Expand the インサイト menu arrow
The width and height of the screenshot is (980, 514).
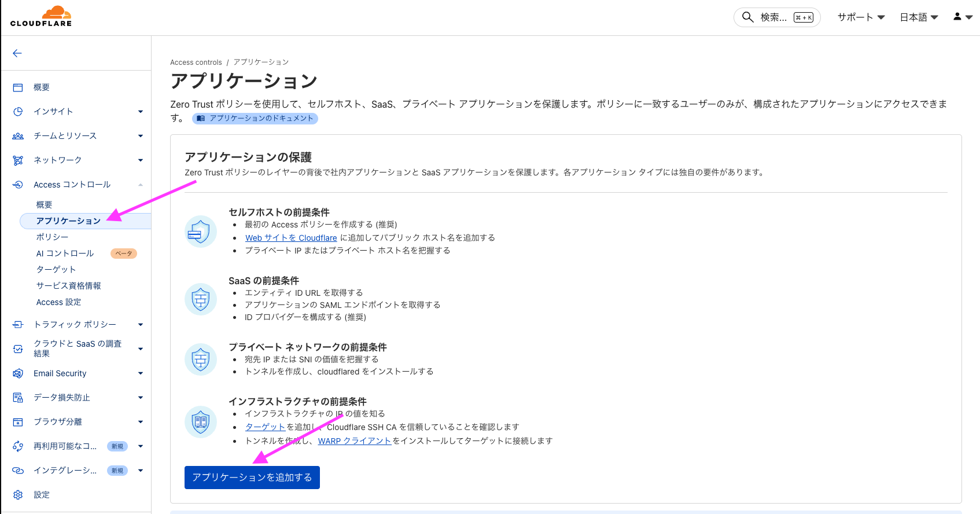(141, 112)
